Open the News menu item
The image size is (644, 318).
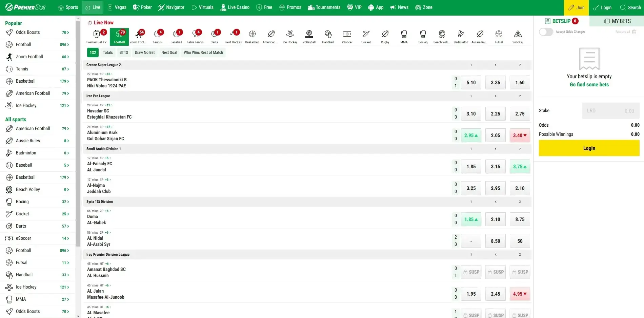(399, 7)
